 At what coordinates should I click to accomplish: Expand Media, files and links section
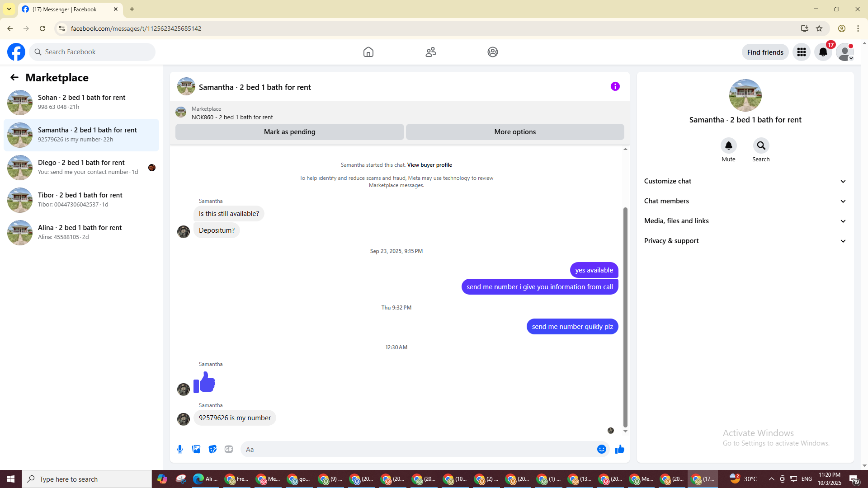[x=745, y=221]
